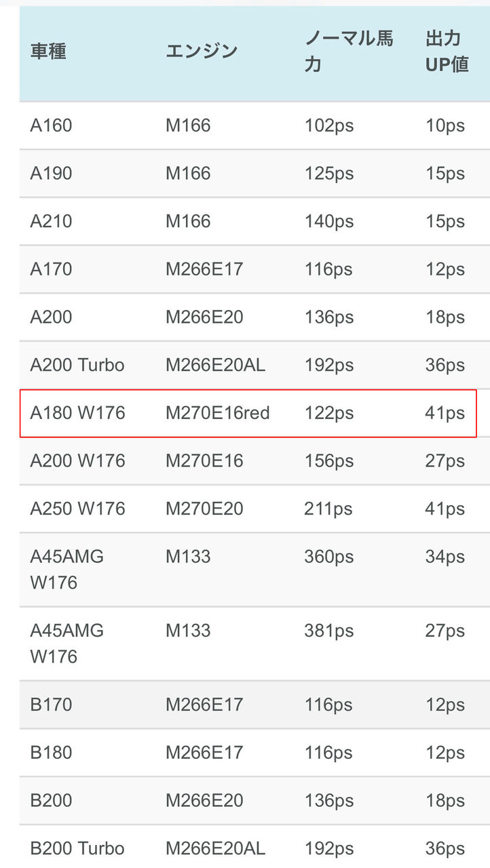
Task: Click the A160 model cell
Action: (51, 125)
